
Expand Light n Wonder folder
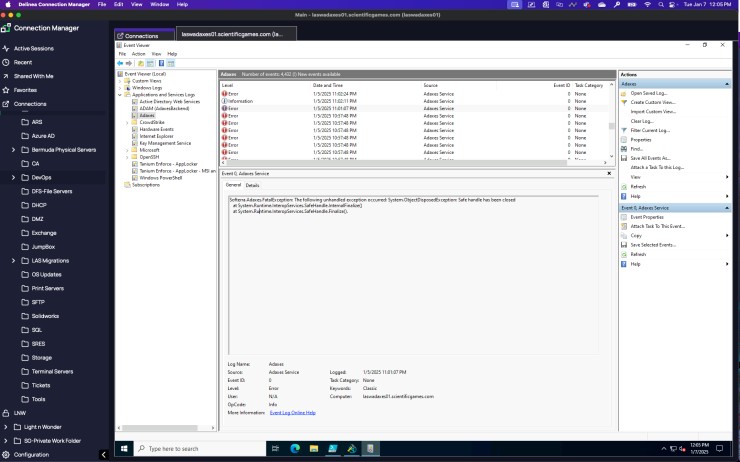click(6, 427)
